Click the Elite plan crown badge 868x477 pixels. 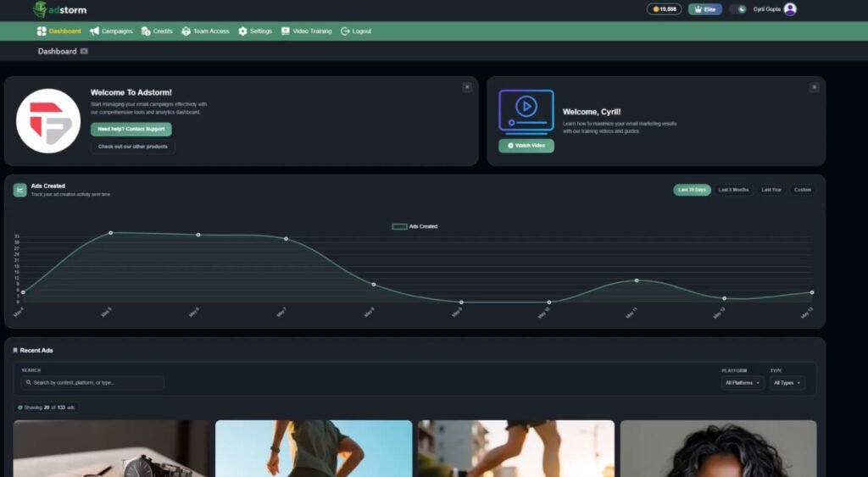[704, 9]
